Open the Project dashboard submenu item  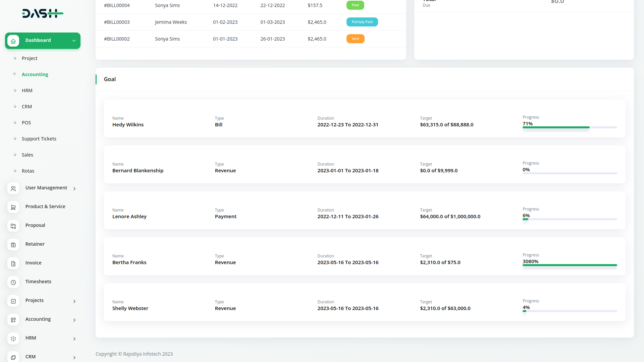[30, 58]
